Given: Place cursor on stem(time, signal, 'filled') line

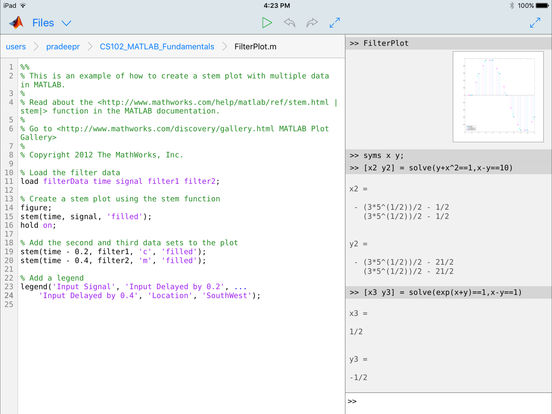Looking at the screenshot, I should coord(86,217).
